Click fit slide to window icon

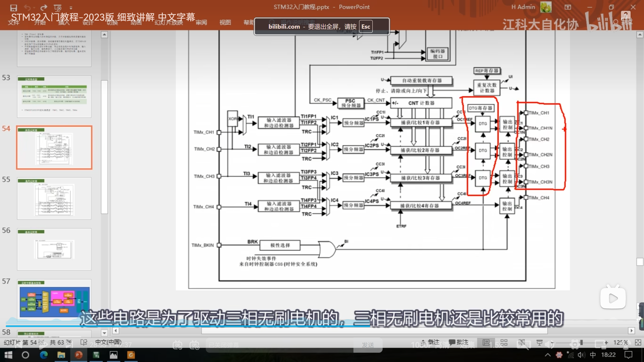638,342
